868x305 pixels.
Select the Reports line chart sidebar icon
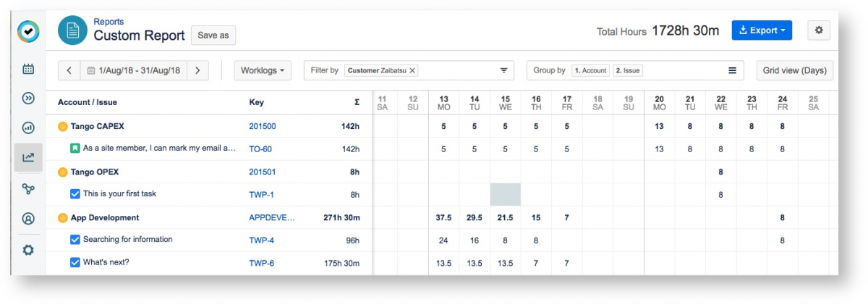28,157
